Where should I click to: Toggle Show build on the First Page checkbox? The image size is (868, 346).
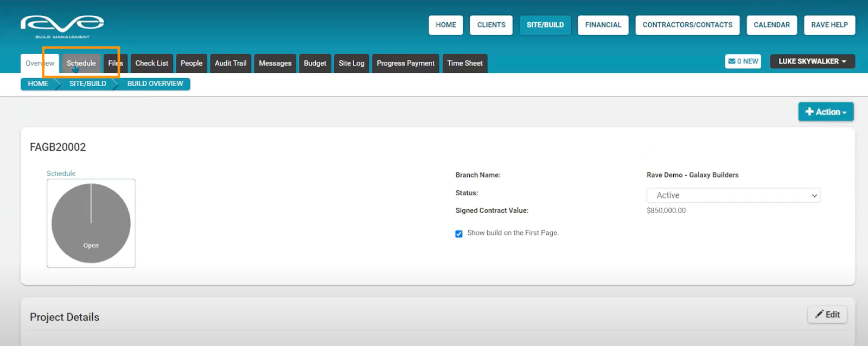click(459, 234)
